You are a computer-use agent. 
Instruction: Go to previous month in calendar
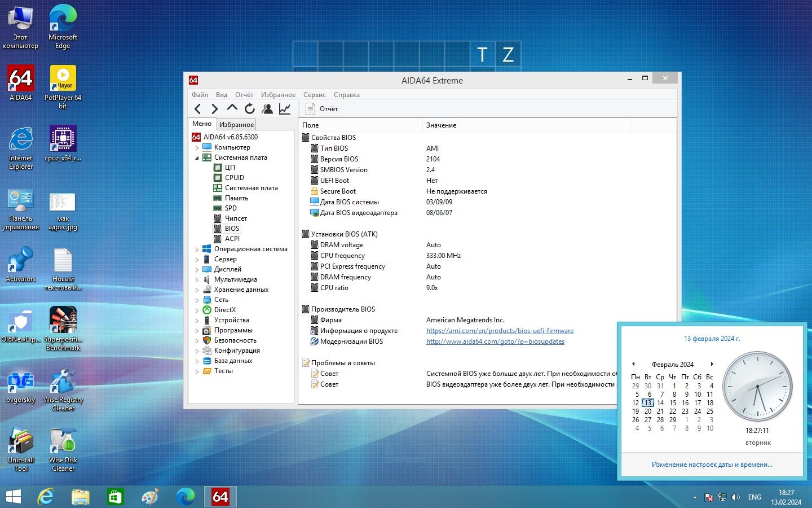633,364
